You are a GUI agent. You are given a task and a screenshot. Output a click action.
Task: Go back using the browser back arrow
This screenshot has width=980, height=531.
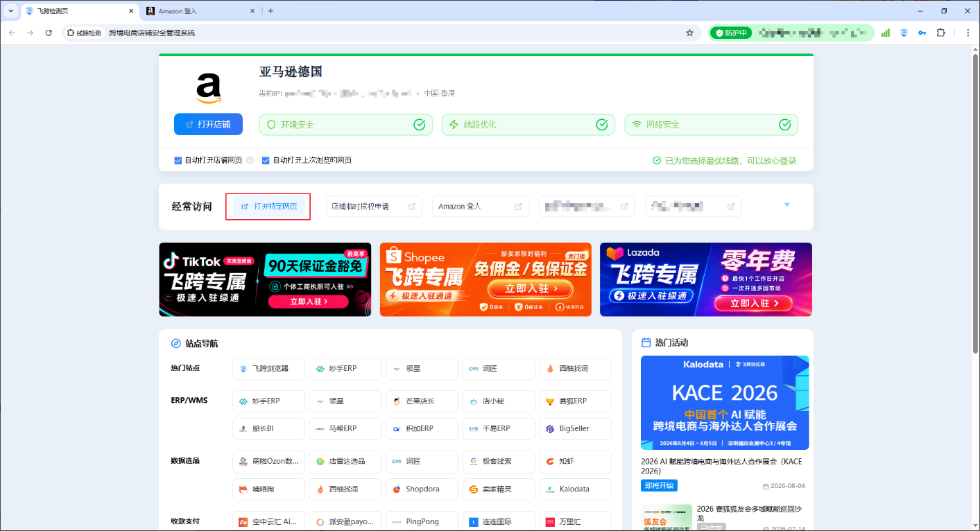(x=12, y=33)
